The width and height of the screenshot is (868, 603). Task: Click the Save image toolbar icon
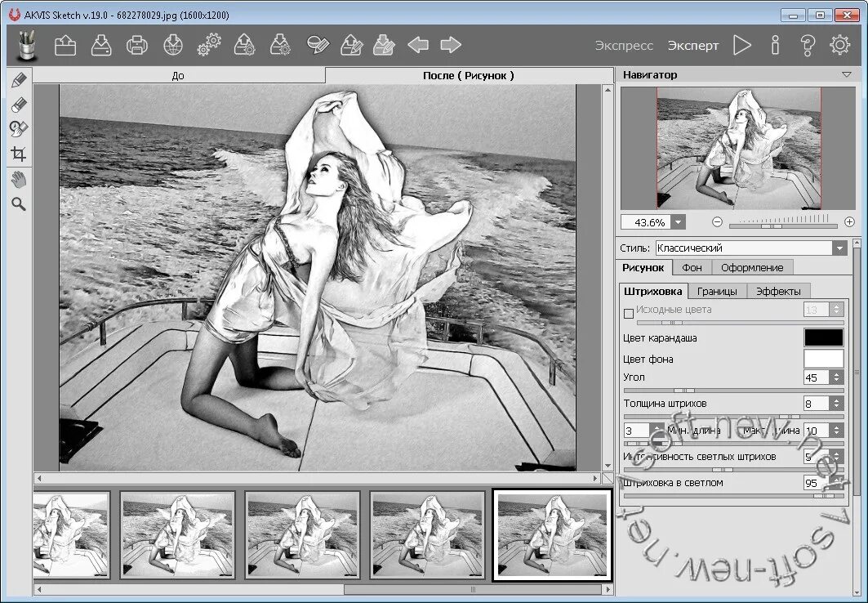click(101, 46)
